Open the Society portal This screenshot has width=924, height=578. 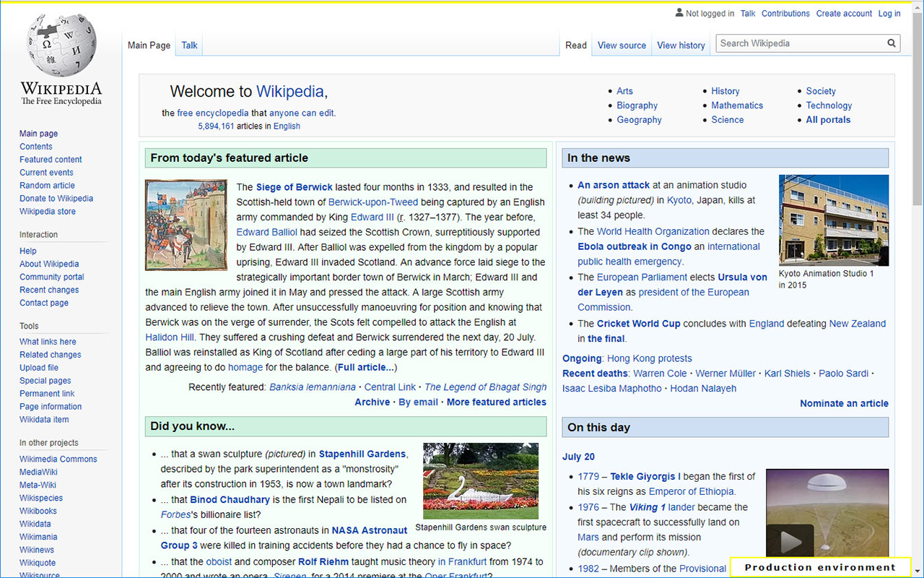tap(821, 91)
